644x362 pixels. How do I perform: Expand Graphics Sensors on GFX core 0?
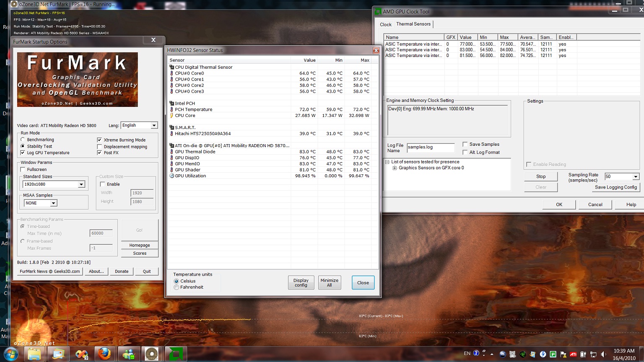coord(395,168)
